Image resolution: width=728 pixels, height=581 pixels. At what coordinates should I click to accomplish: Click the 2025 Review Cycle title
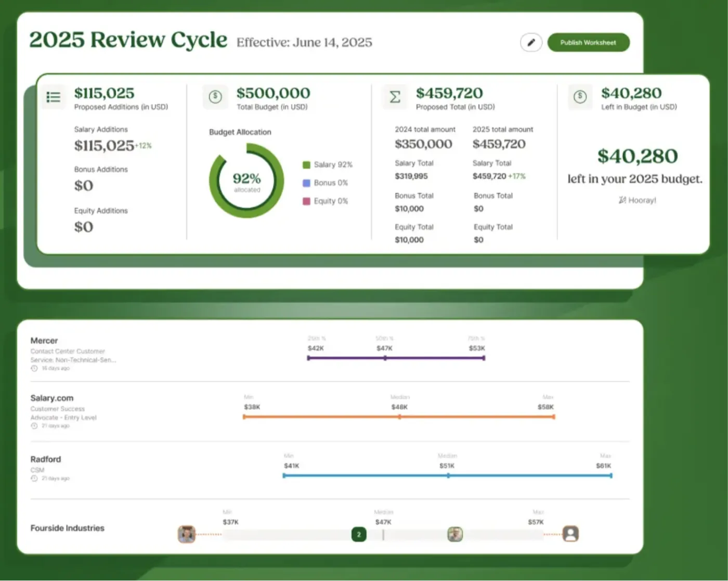[x=128, y=40]
